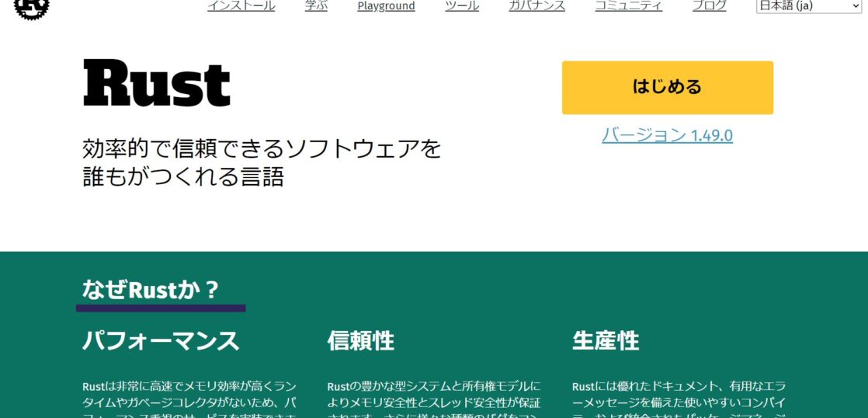Viewport: 868px width, 418px height.
Task: Open the インストール nav link
Action: [241, 5]
